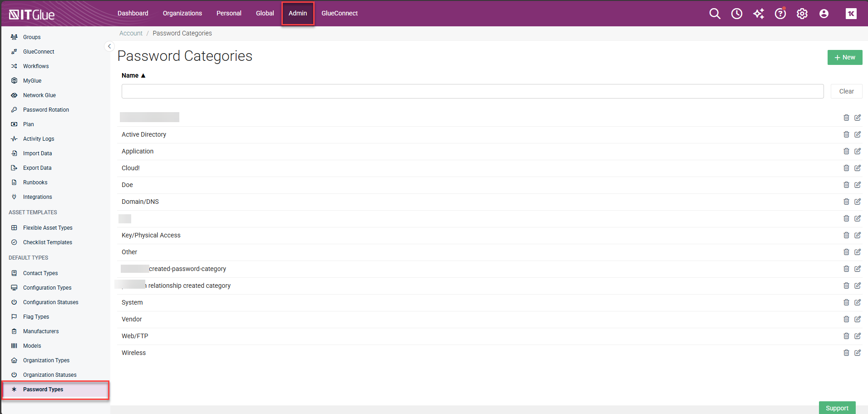This screenshot has width=868, height=414.
Task: Create a new category with New button
Action: click(x=844, y=57)
